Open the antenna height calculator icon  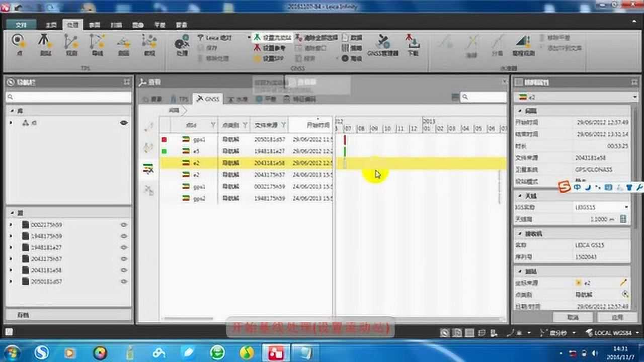point(623,219)
